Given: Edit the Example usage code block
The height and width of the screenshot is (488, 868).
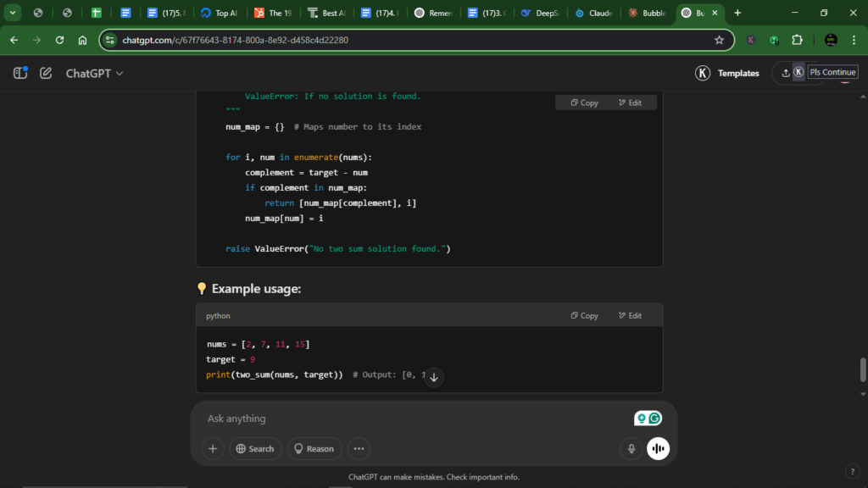Looking at the screenshot, I should point(631,314).
